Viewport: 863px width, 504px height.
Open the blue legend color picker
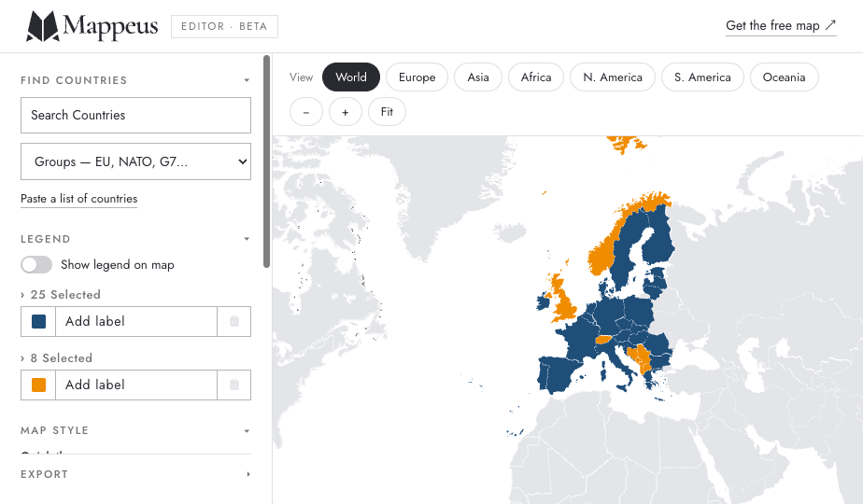tap(38, 321)
